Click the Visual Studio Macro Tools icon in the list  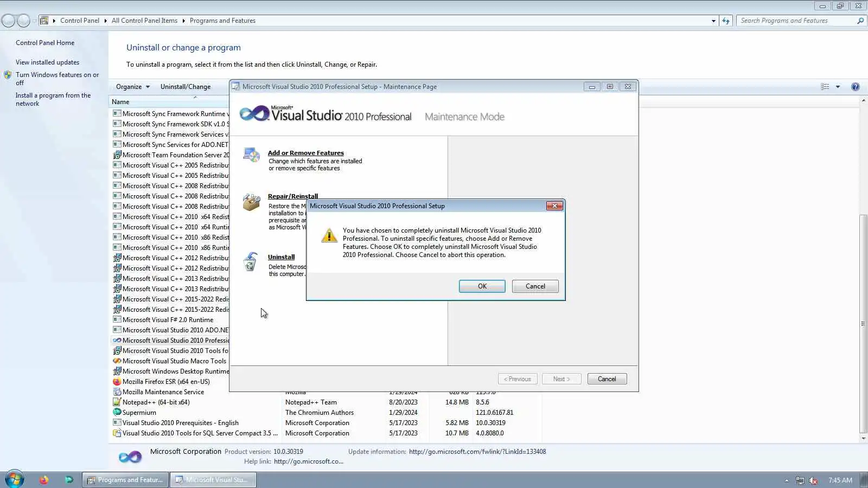117,361
